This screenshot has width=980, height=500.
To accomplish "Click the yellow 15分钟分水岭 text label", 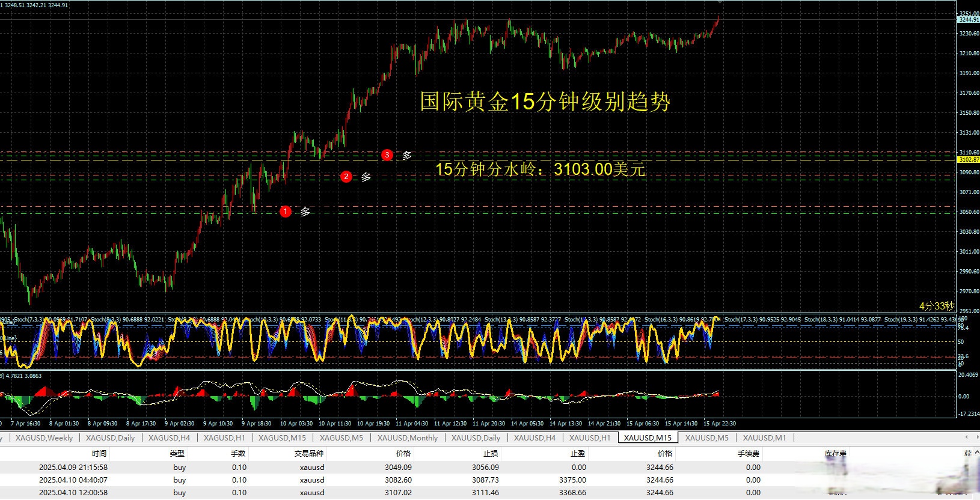I will 540,169.
